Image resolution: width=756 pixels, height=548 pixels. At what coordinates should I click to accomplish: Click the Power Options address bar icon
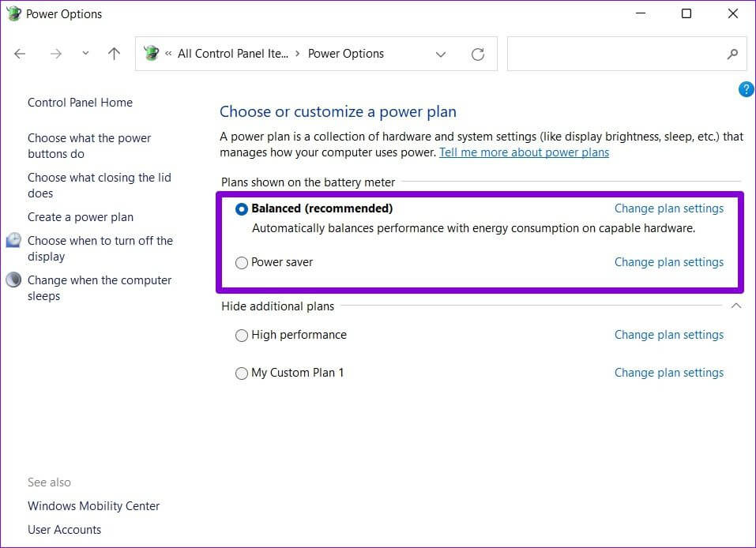[x=152, y=54]
